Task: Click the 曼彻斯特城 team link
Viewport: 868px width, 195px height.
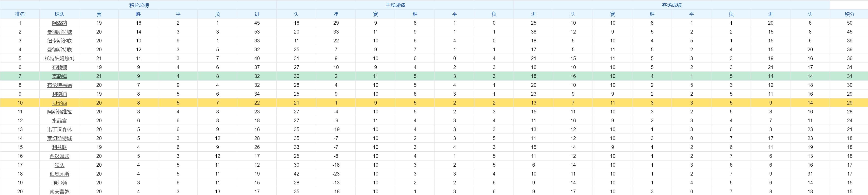Action: pos(59,32)
